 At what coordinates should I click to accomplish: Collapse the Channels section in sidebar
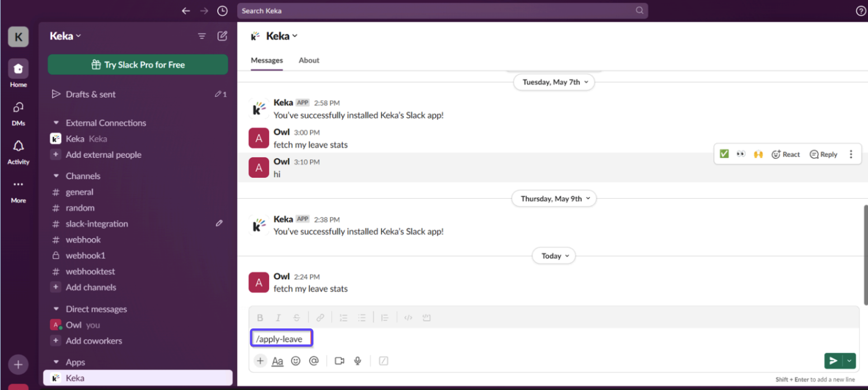pos(56,176)
